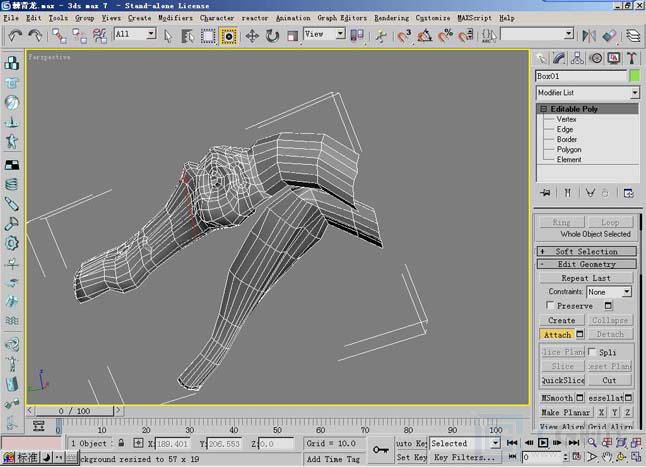Click the Play Animation button
This screenshot has height=467, width=646.
click(x=543, y=443)
